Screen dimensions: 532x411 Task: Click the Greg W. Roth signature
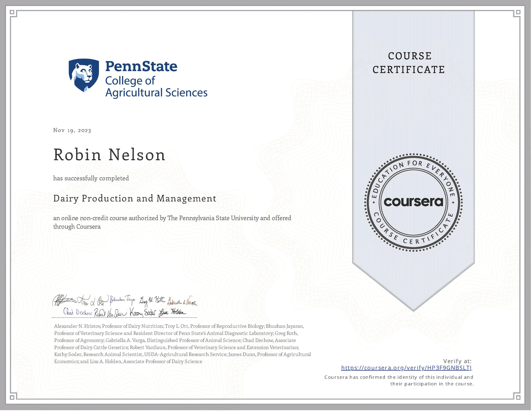point(152,301)
